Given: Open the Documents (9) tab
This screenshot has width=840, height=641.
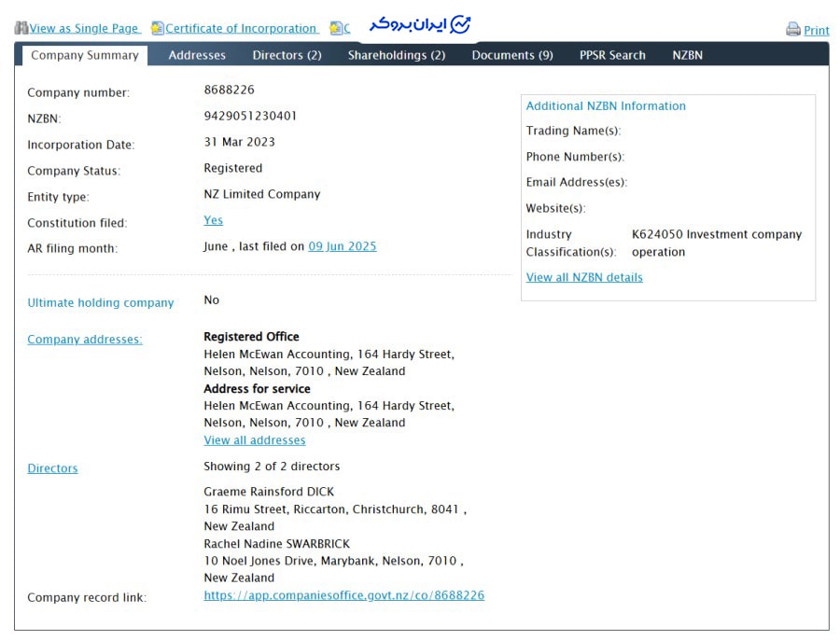Looking at the screenshot, I should tap(512, 55).
